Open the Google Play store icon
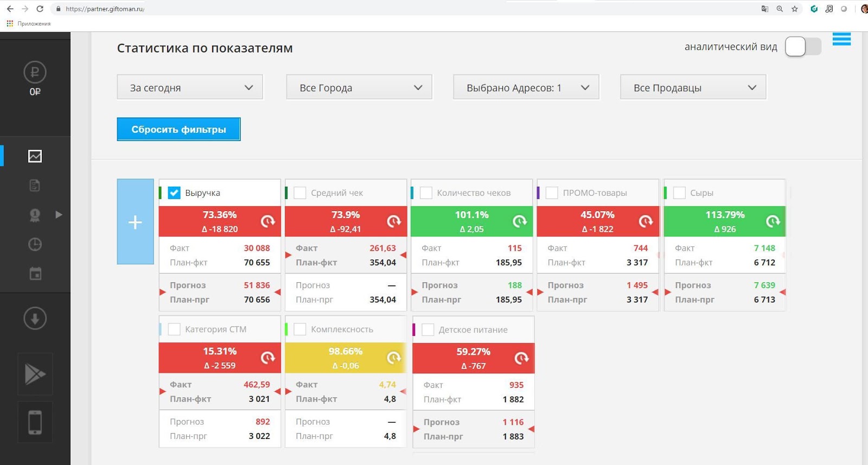Viewport: 868px width, 465px height. [35, 374]
